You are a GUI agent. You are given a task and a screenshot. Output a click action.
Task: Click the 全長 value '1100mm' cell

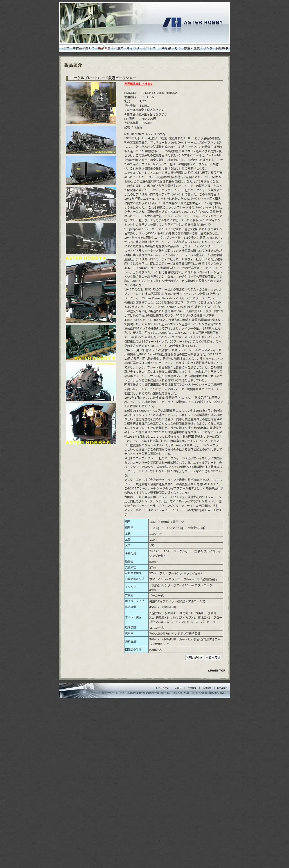[186, 534]
